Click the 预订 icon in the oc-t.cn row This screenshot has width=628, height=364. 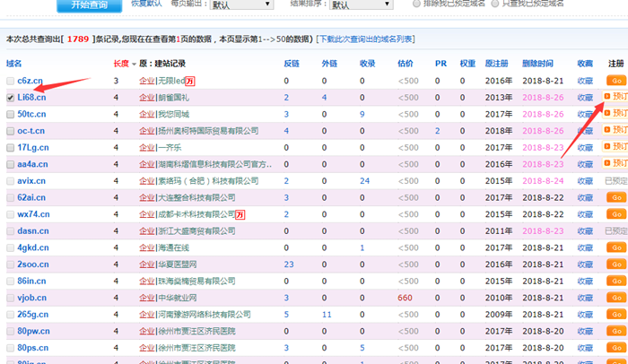pyautogui.click(x=616, y=131)
